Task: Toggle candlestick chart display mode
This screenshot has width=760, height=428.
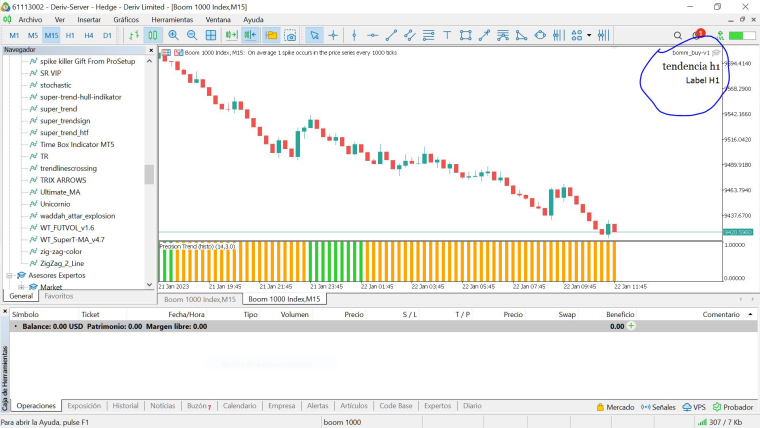Action: click(153, 35)
